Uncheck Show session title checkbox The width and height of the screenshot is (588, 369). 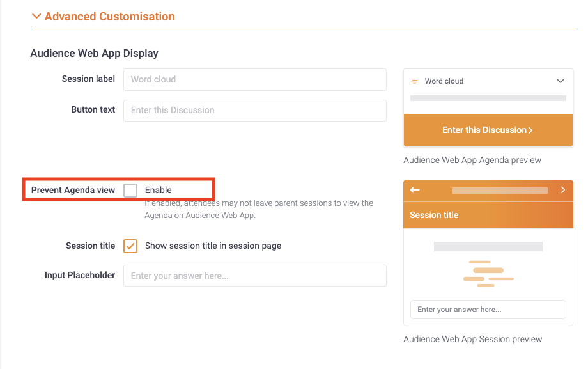(130, 246)
